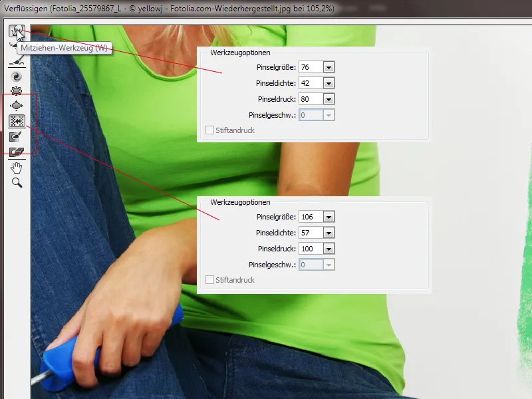
Task: Open Pinseldruck dropdown showing 80
Action: [329, 99]
